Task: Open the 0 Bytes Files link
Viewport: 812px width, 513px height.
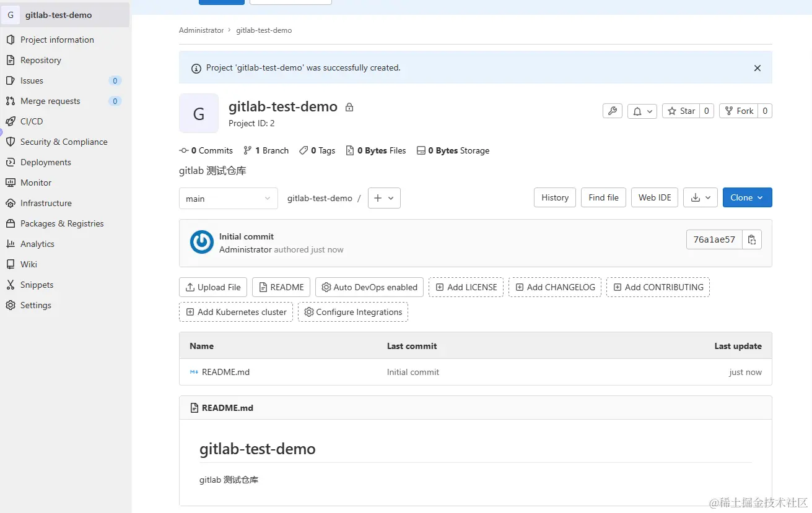Action: 376,150
